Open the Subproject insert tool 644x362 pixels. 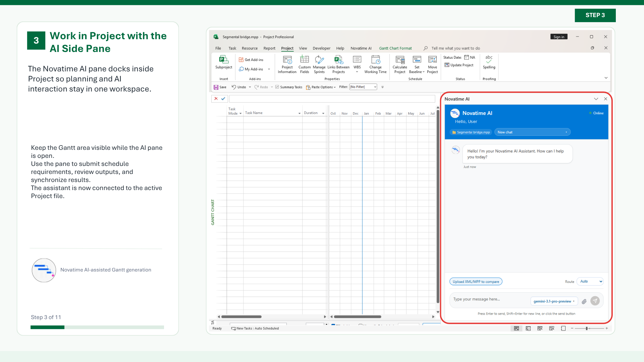(224, 63)
